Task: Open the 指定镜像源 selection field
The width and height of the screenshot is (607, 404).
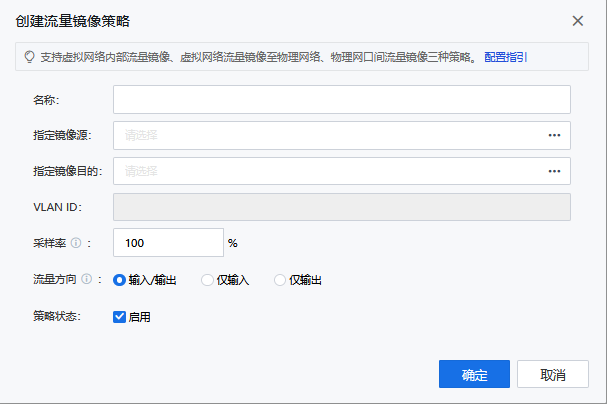Action: pos(341,135)
